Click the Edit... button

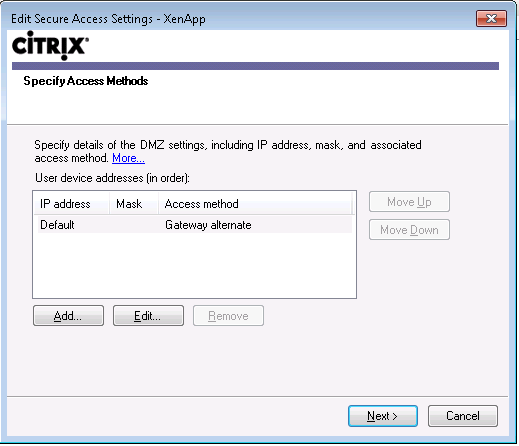tap(148, 315)
